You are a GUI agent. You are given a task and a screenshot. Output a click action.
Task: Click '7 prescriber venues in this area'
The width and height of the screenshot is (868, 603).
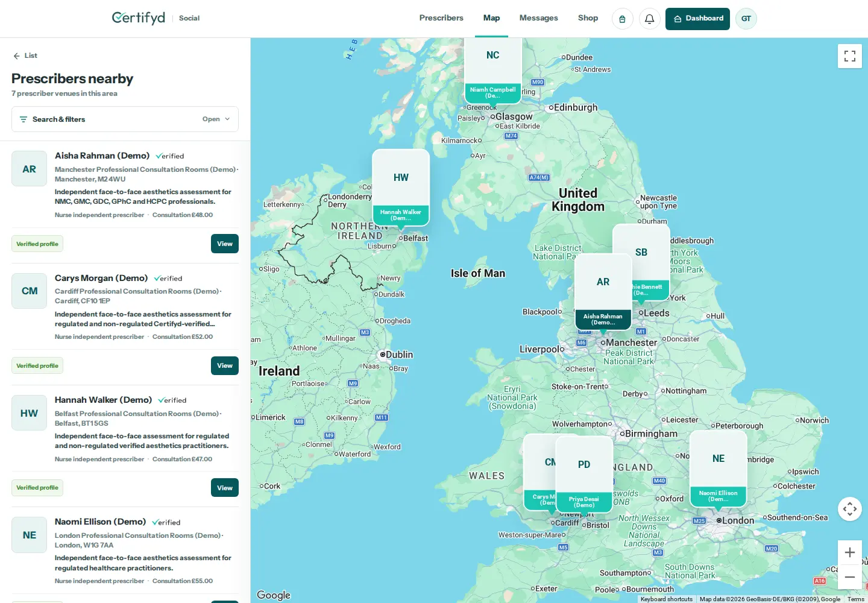point(64,93)
